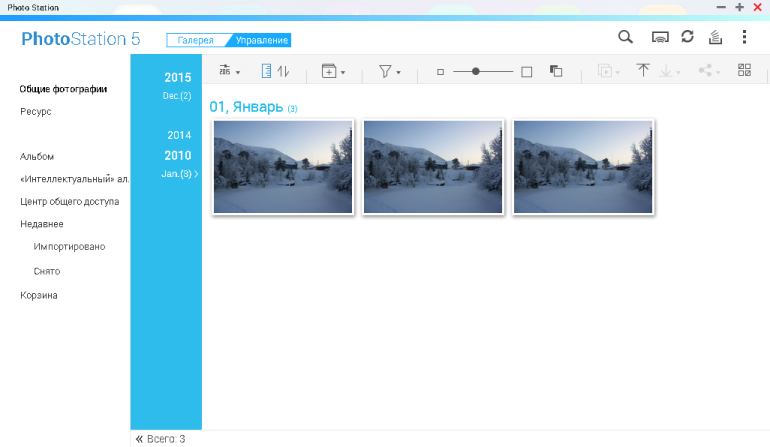Viewport: 770px width, 447px height.
Task: Open the background tasks stack icon
Action: [x=715, y=37]
